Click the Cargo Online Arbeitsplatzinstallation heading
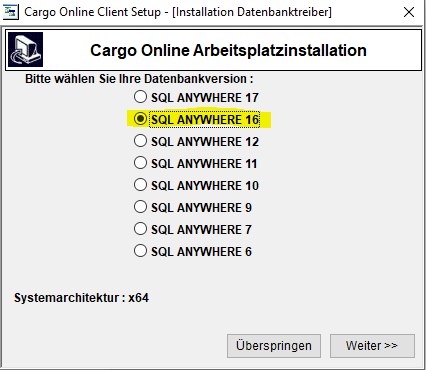This screenshot has width=426, height=370. (x=228, y=51)
